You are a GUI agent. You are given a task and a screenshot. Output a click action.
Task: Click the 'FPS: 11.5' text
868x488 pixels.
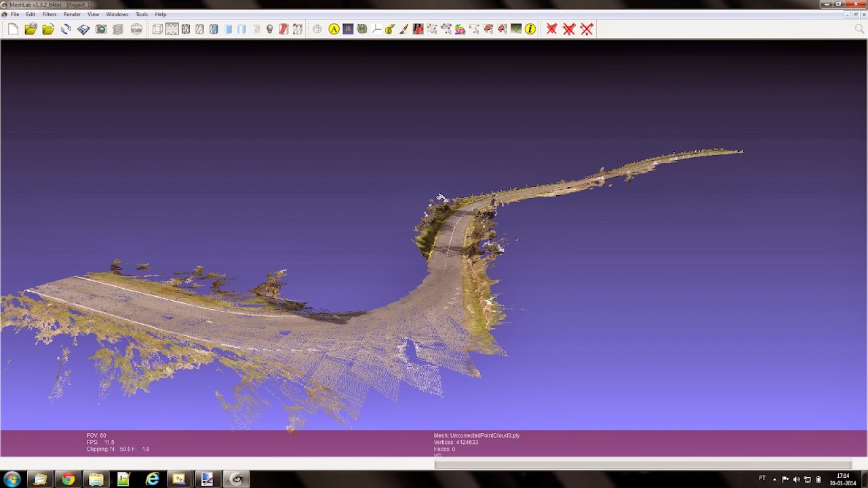pos(100,442)
